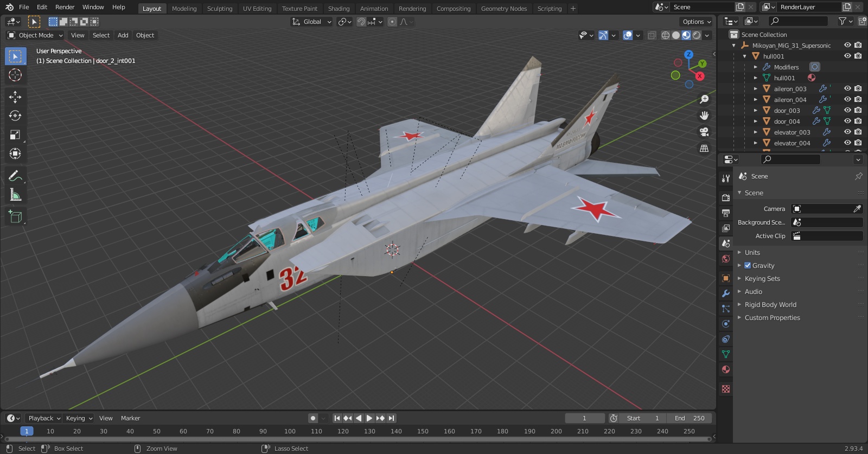The width and height of the screenshot is (868, 454).
Task: Expand aileron_004 tree item
Action: (x=755, y=99)
